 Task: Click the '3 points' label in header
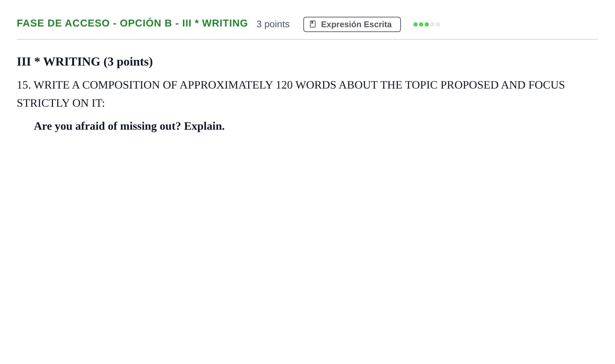tap(273, 24)
